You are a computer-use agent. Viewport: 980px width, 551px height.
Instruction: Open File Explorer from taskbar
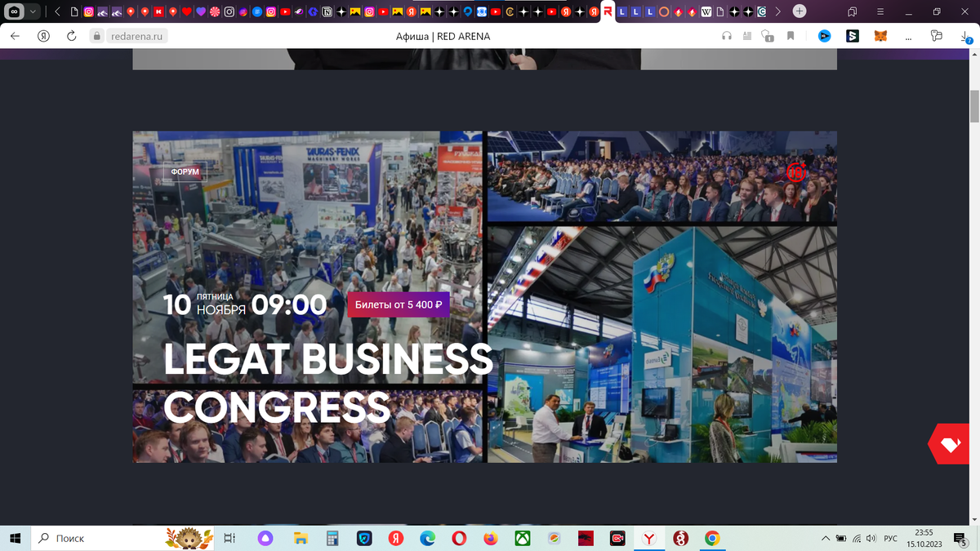(301, 538)
